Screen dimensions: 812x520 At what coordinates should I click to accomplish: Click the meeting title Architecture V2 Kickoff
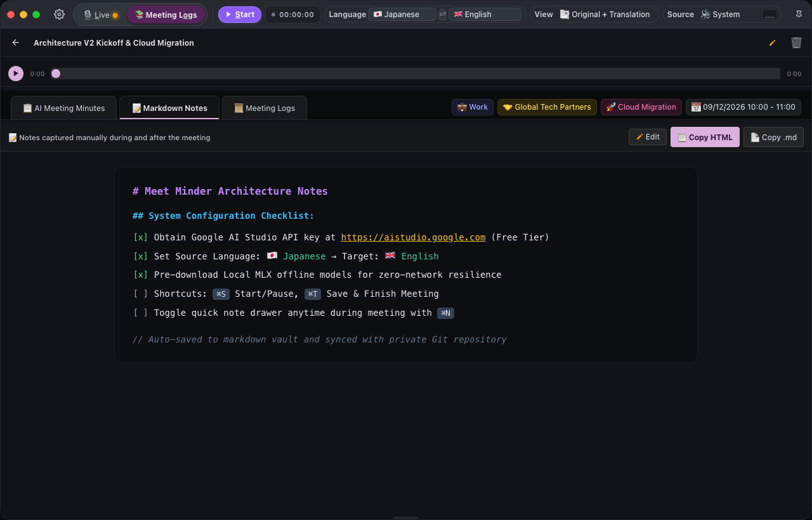114,42
